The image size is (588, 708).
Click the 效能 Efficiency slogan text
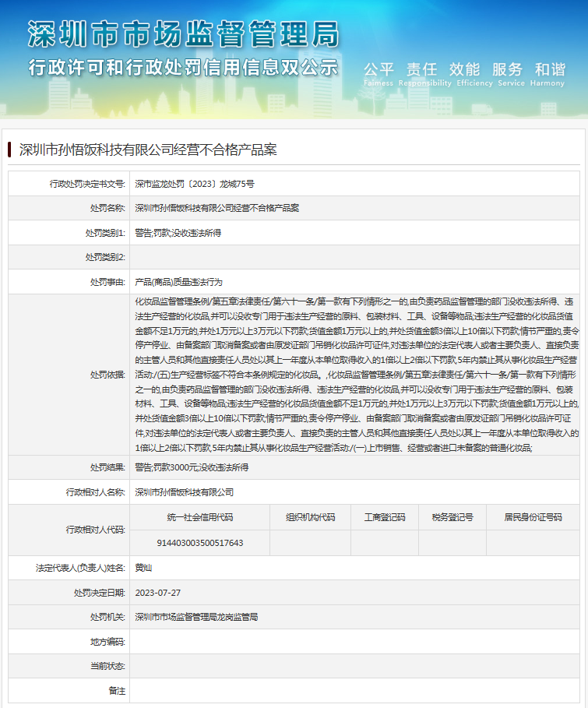[x=474, y=74]
